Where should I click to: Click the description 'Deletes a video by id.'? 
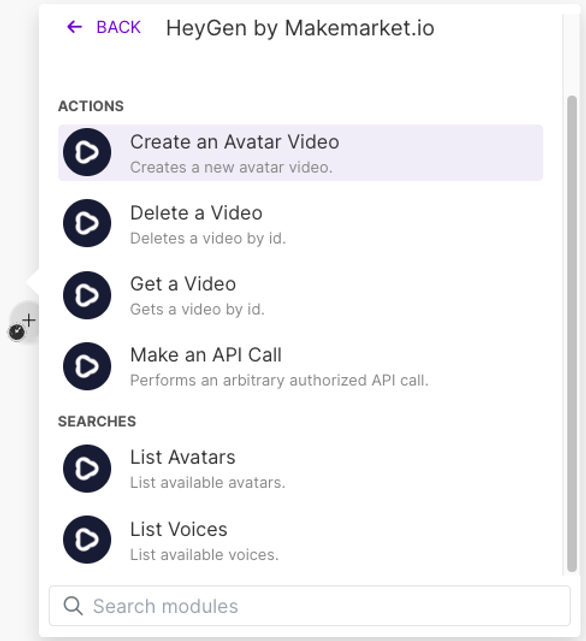pos(208,238)
